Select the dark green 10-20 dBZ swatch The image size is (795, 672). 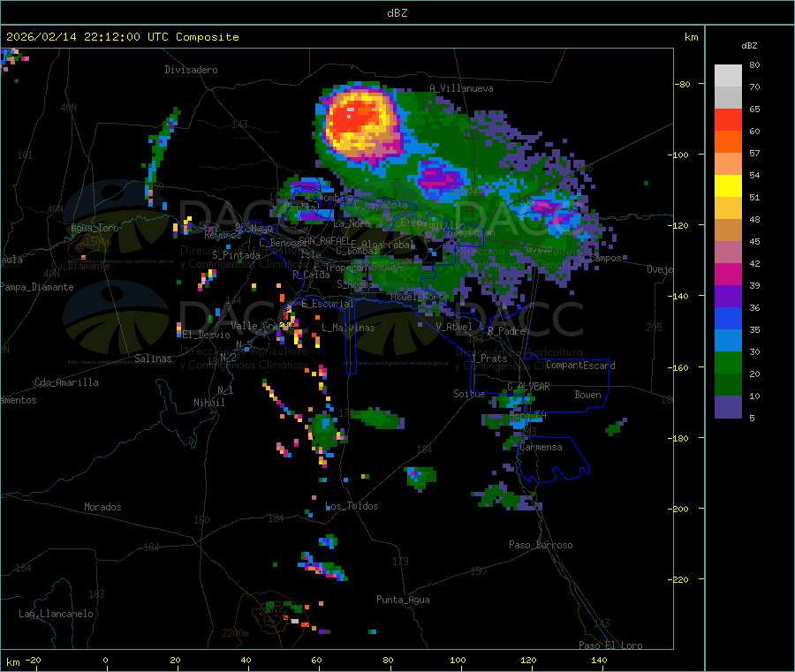point(728,385)
